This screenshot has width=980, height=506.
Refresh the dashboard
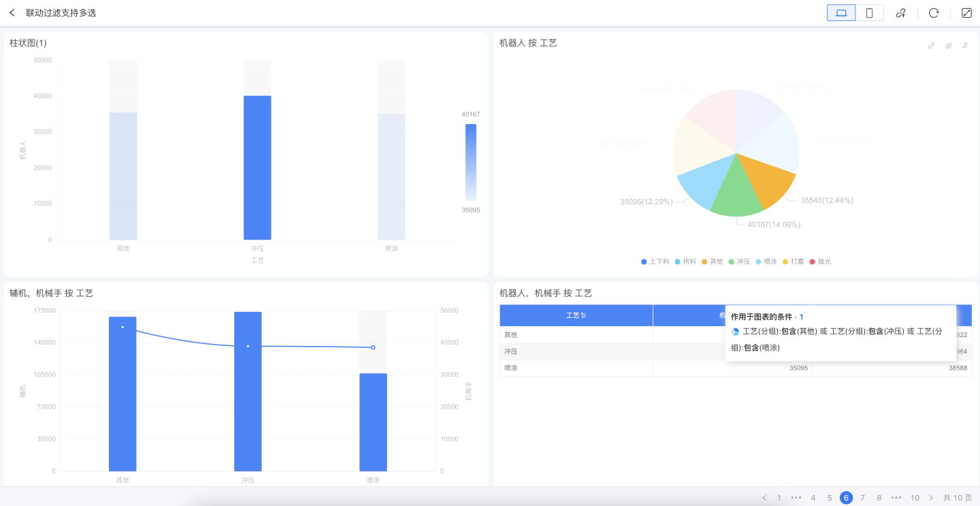coord(934,13)
